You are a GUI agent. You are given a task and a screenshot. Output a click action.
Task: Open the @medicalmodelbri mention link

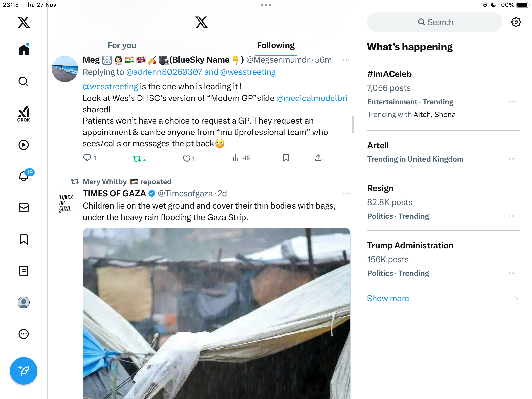point(312,98)
